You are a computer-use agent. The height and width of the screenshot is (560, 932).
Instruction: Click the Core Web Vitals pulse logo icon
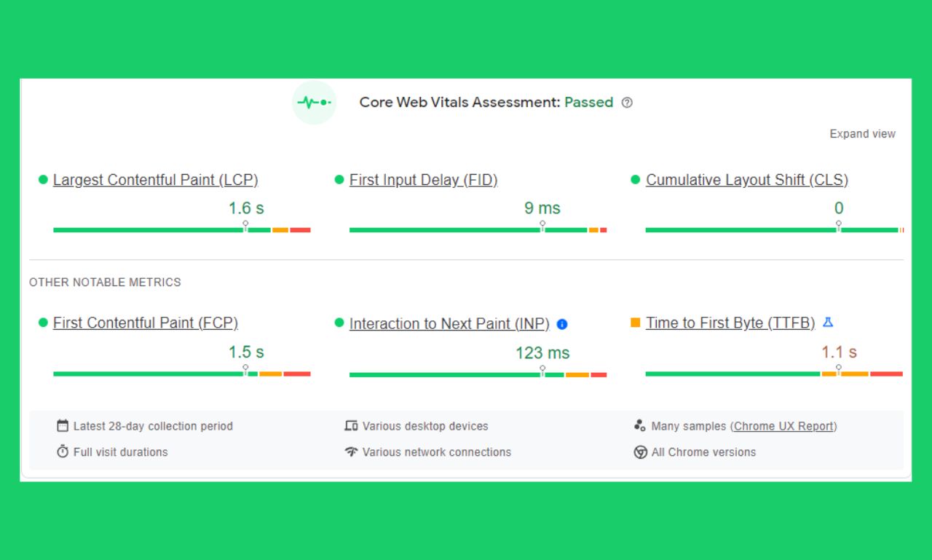click(314, 103)
